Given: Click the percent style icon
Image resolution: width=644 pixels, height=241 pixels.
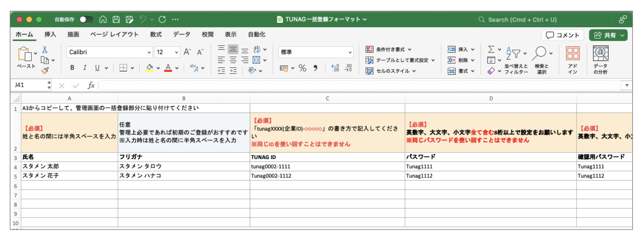Looking at the screenshot, I should pyautogui.click(x=302, y=68).
